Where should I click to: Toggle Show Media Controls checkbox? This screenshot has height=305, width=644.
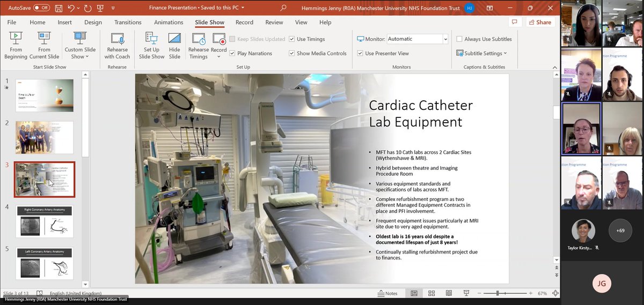pyautogui.click(x=291, y=53)
